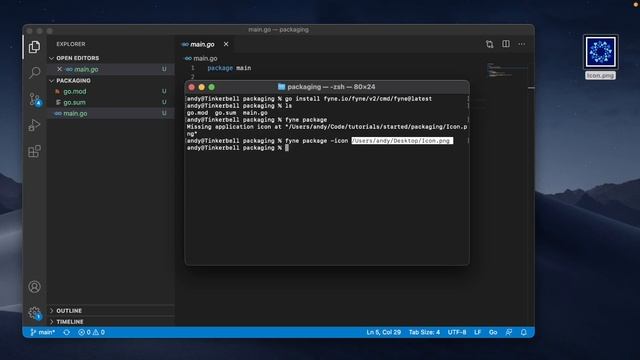Select Go language mode in status bar
The width and height of the screenshot is (640, 360).
coord(493,332)
